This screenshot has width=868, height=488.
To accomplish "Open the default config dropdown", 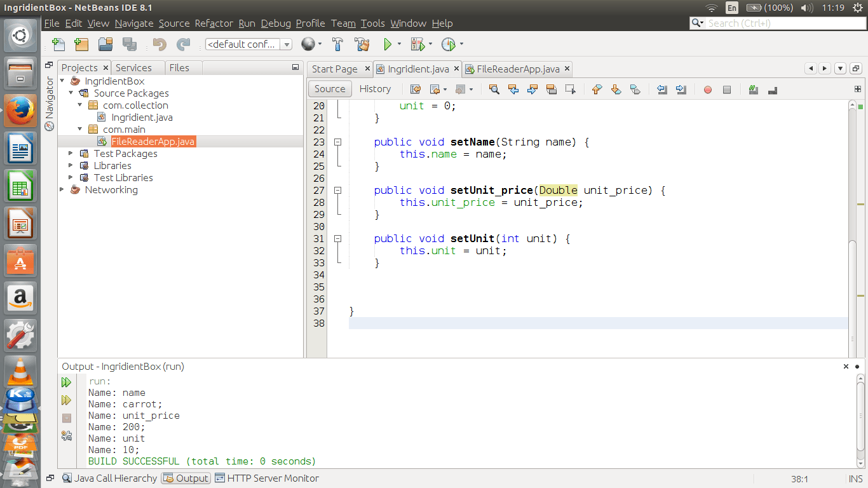I will pos(287,44).
